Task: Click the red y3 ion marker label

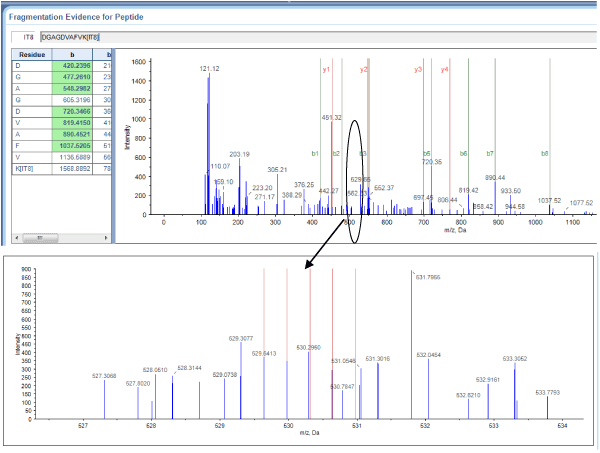Action: [x=418, y=70]
